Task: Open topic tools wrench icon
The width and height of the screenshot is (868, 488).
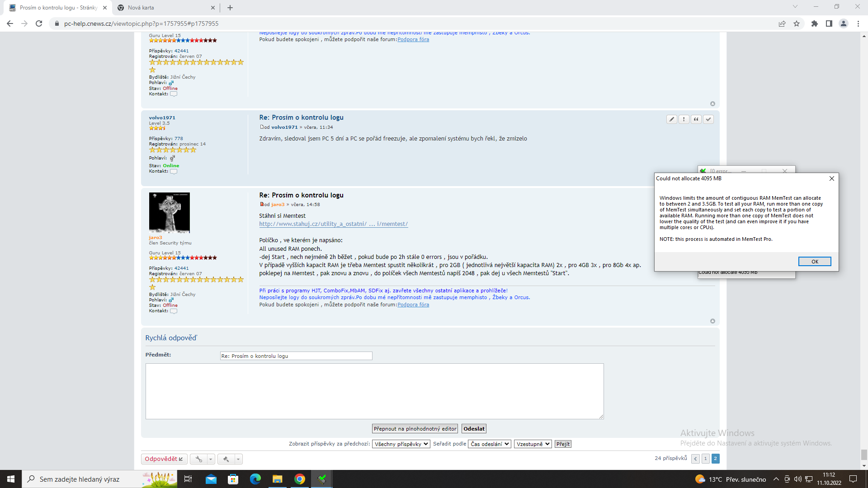Action: tap(199, 459)
